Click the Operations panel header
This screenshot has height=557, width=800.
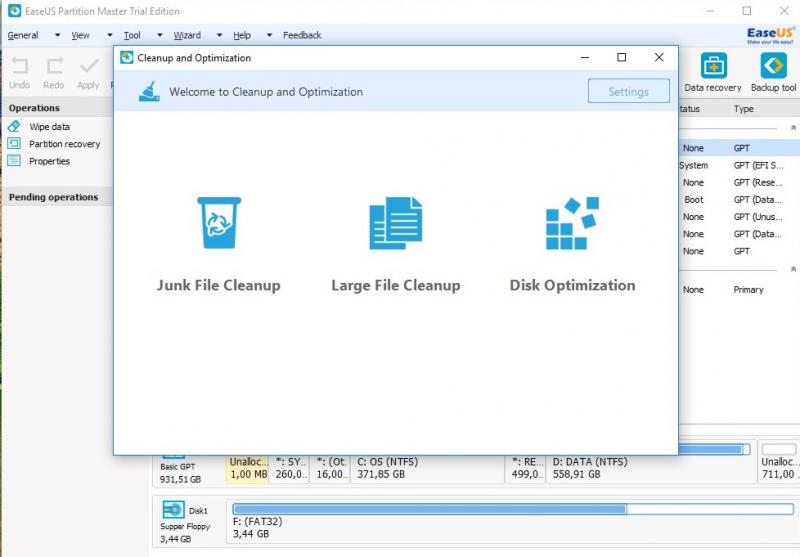pyautogui.click(x=57, y=108)
